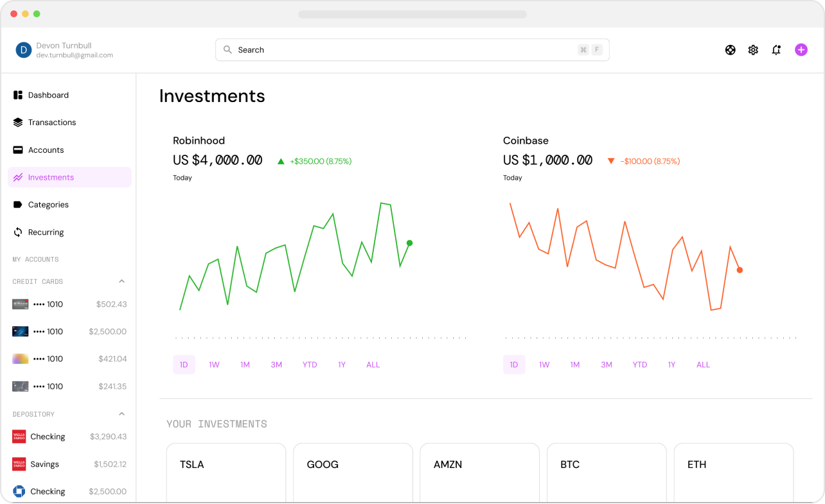Screen dimensions: 825x504
Task: Open the BTC investment card
Action: [x=607, y=473]
